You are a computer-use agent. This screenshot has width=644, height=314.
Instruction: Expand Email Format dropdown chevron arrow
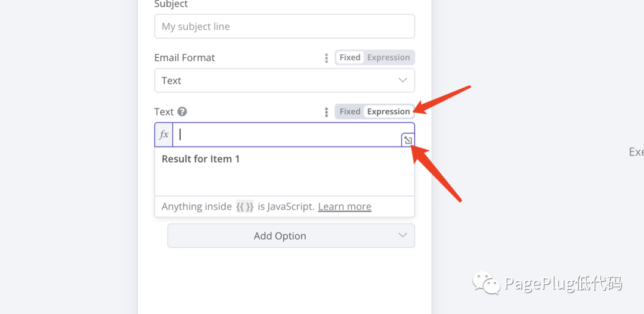point(402,80)
